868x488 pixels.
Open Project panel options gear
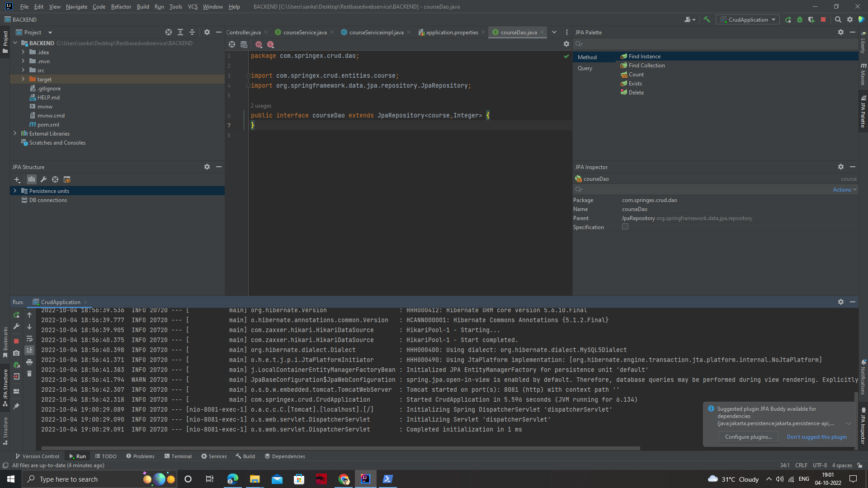pyautogui.click(x=207, y=32)
